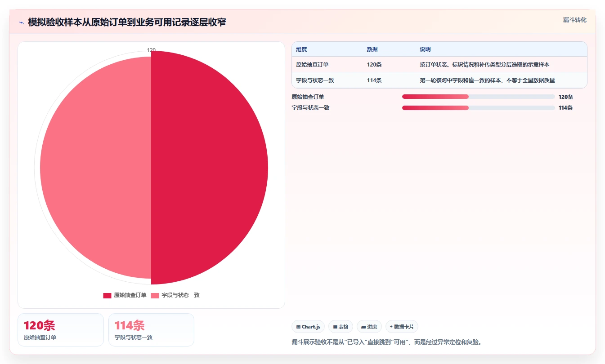This screenshot has height=364, width=605.
Task: Click the 第一轮核对中 description cell
Action: [487, 80]
